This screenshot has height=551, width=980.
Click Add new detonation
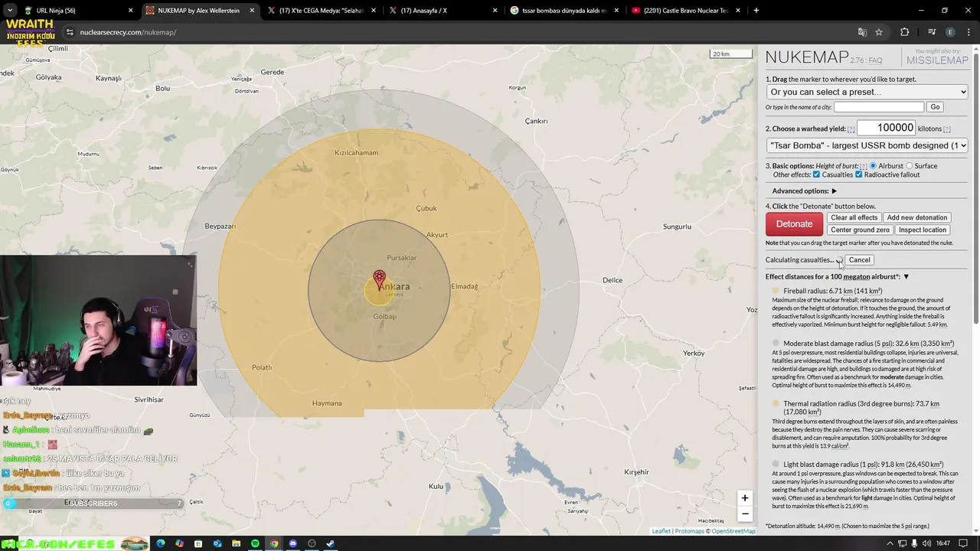[916, 217]
